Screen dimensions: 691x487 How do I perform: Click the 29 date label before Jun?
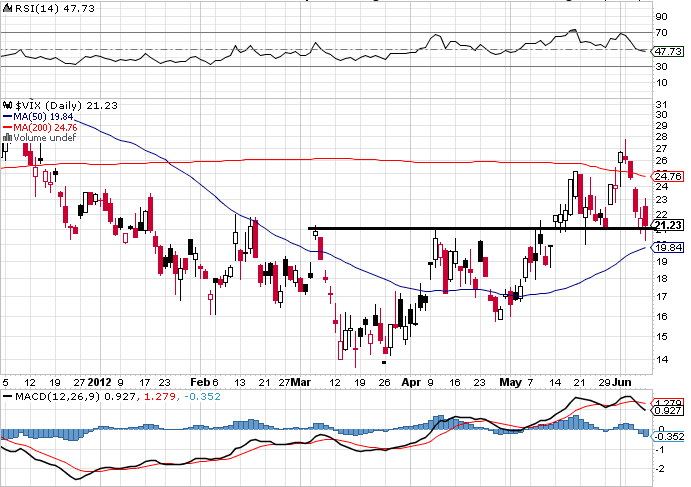[x=605, y=382]
